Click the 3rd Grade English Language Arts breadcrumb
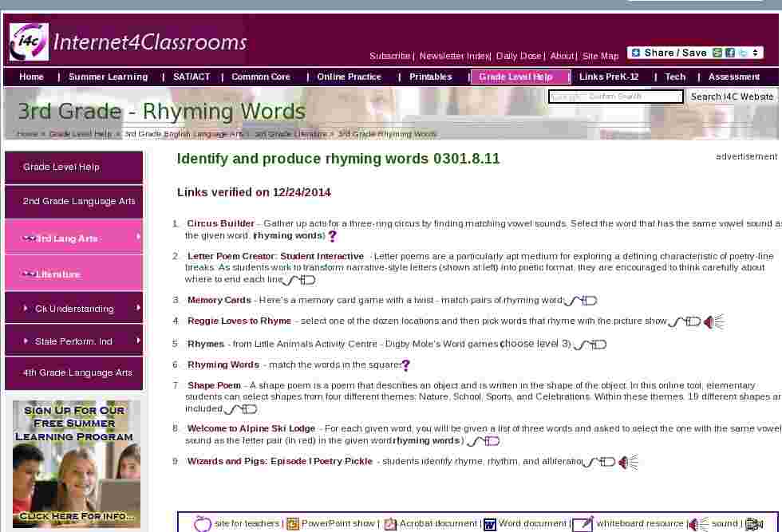782x532 pixels. click(185, 134)
